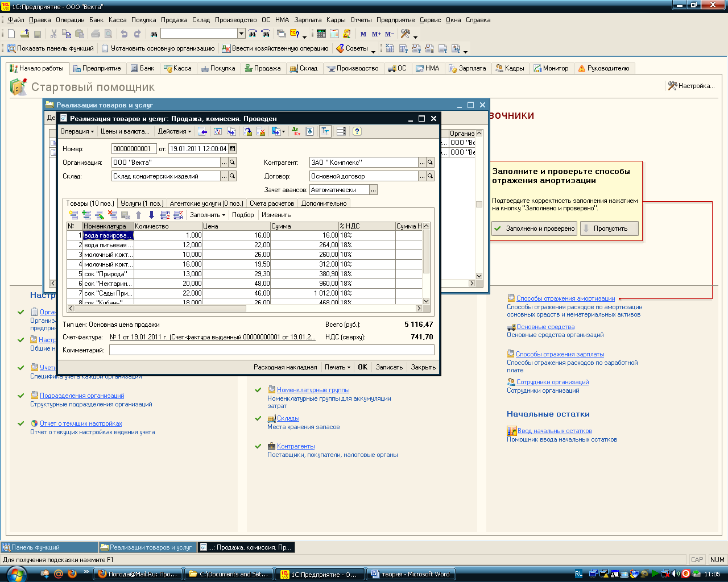Click the Расходная накладная button
Viewport: 728px width, 582px height.
(286, 367)
